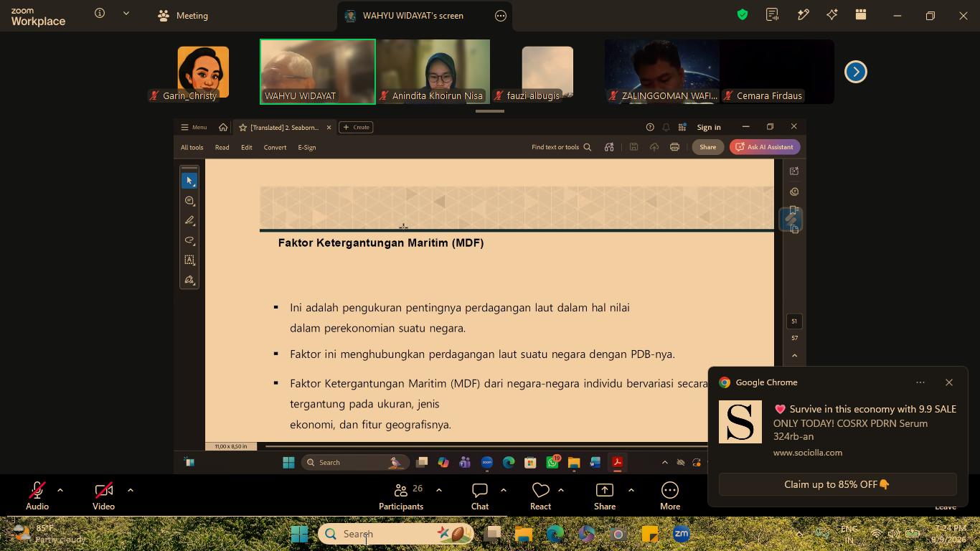The image size is (980, 551).
Task: Expand Audio options arrow
Action: pos(60,491)
